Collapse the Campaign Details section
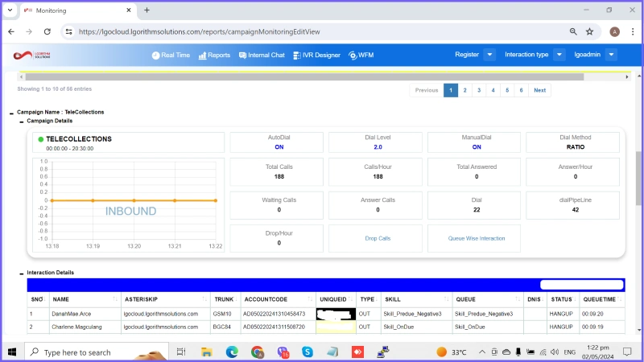Viewport: 644px width, 362px height. click(x=23, y=121)
